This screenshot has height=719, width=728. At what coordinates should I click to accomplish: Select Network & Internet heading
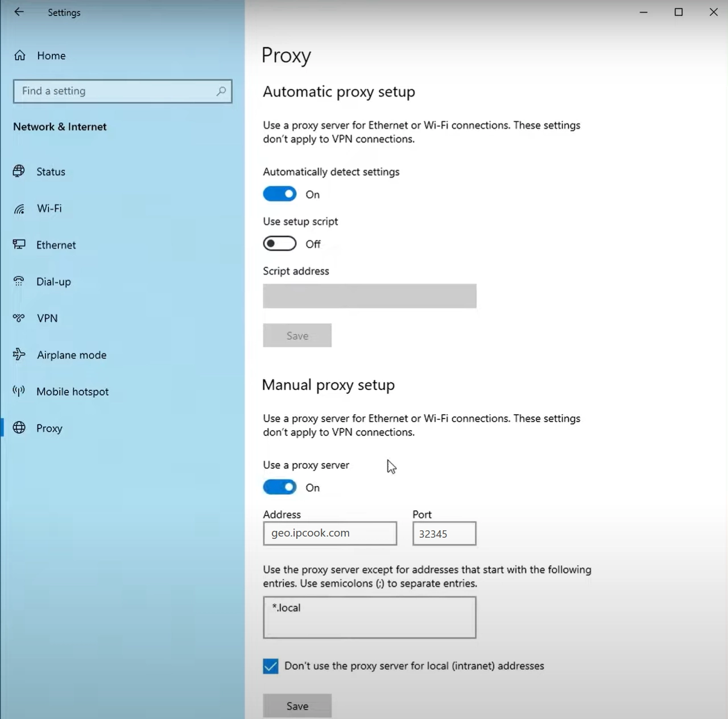[60, 127]
